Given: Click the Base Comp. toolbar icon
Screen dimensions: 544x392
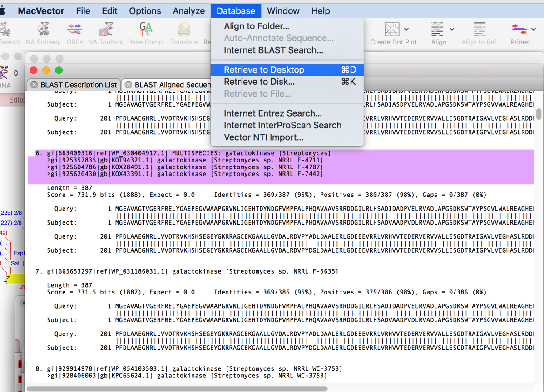Looking at the screenshot, I should 146,30.
